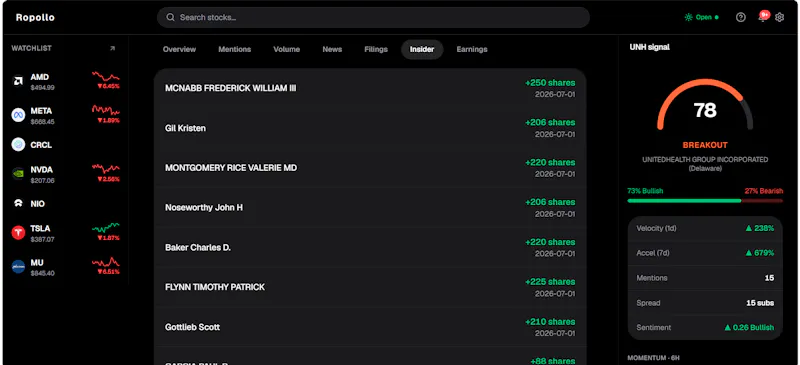The height and width of the screenshot is (365, 800).
Task: Open the help question mark icon
Action: click(741, 17)
